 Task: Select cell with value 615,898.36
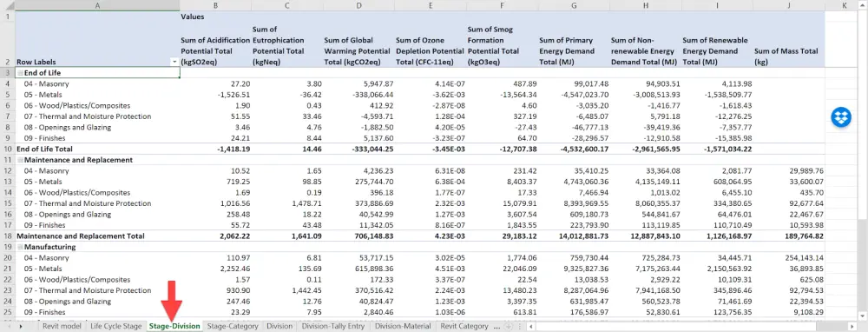(358, 269)
